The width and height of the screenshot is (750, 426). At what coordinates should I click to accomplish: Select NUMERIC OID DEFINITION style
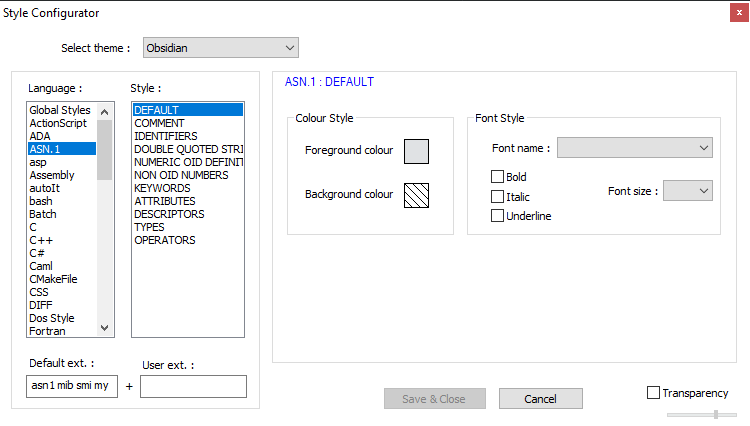(x=188, y=162)
